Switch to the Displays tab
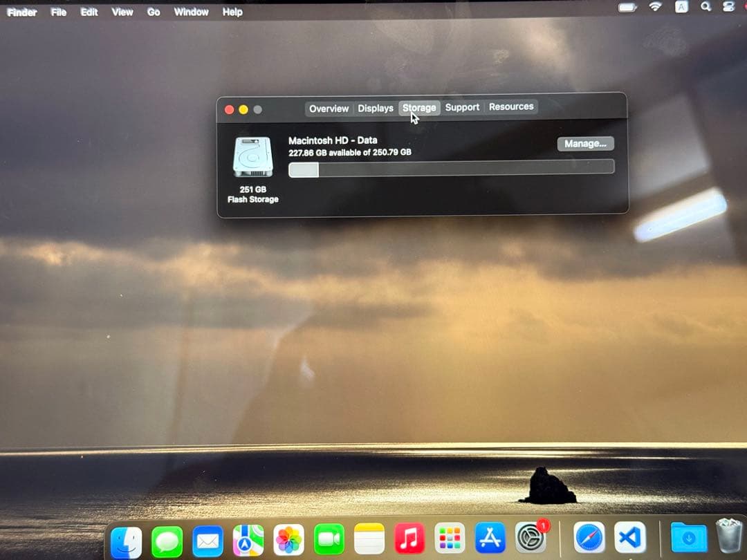Image resolution: width=747 pixels, height=560 pixels. coord(375,108)
